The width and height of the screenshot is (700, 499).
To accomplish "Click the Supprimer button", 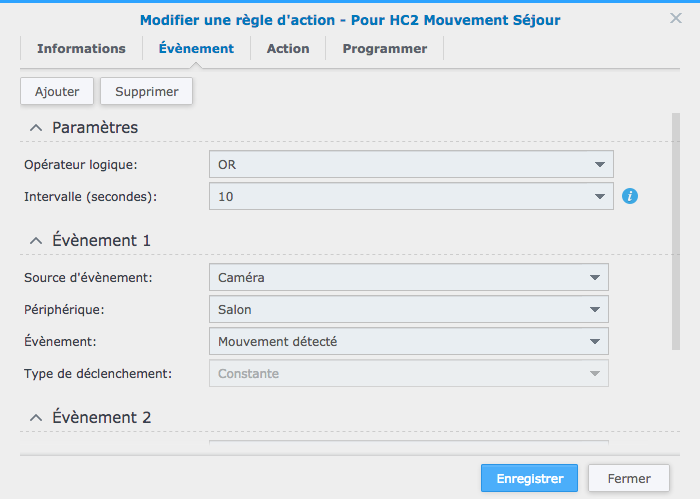I will click(x=146, y=91).
